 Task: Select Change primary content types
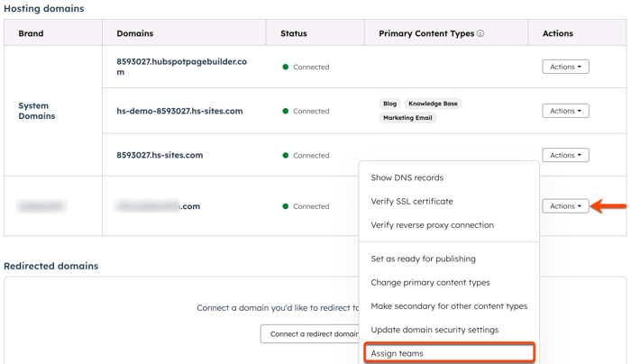click(x=430, y=282)
